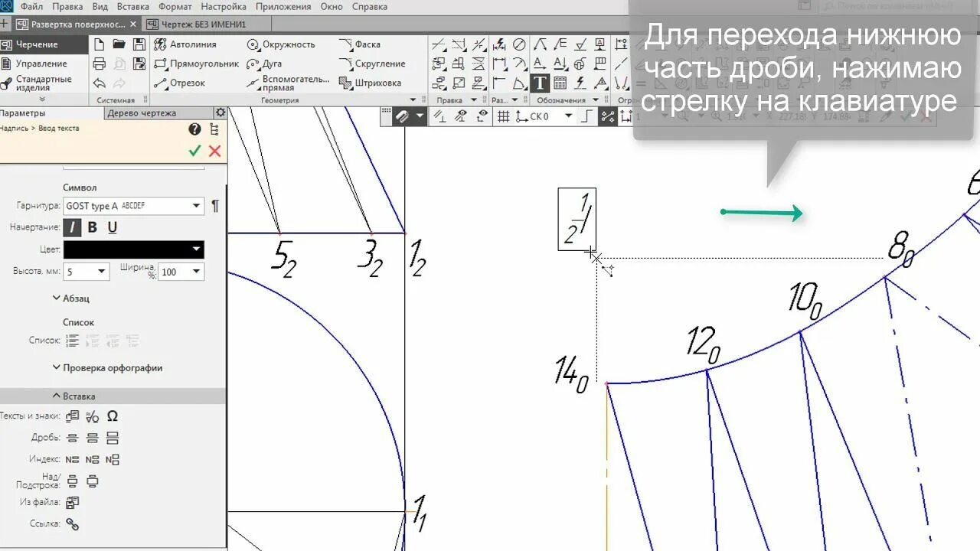Toggle underline font style
The image size is (980, 551).
(x=113, y=227)
